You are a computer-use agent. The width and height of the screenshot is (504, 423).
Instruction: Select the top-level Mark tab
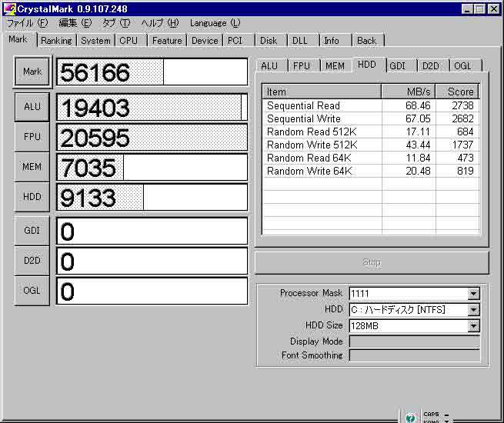(x=18, y=39)
